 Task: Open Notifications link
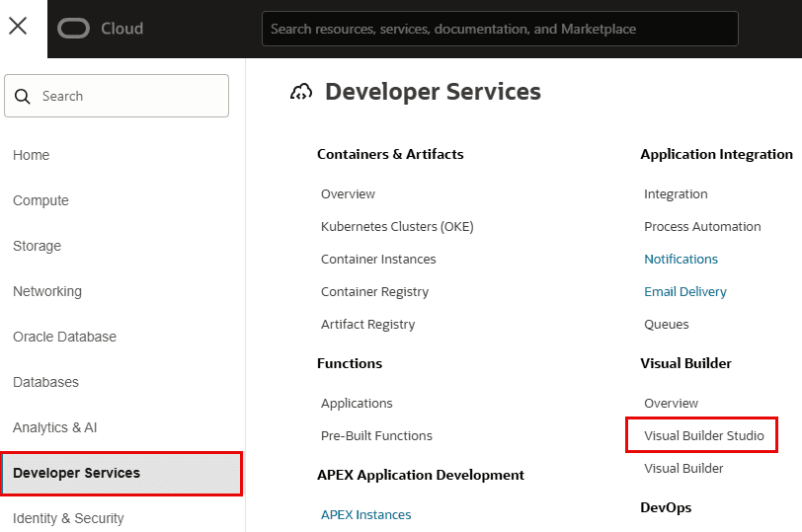(681, 260)
